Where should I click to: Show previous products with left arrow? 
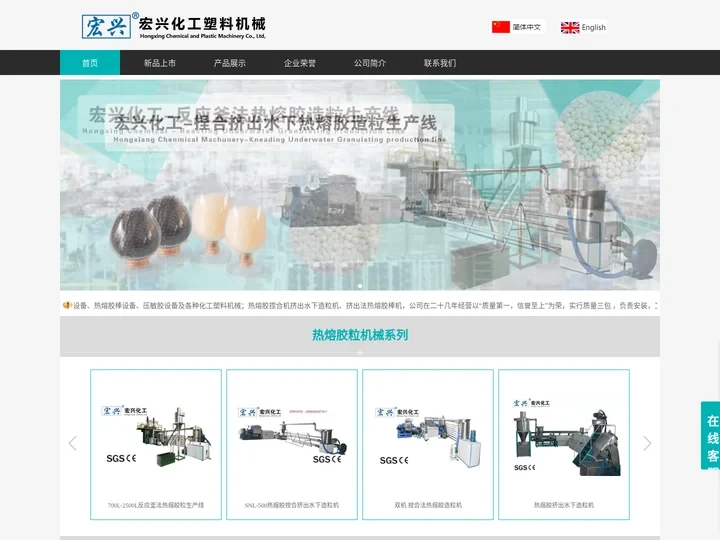tap(73, 443)
